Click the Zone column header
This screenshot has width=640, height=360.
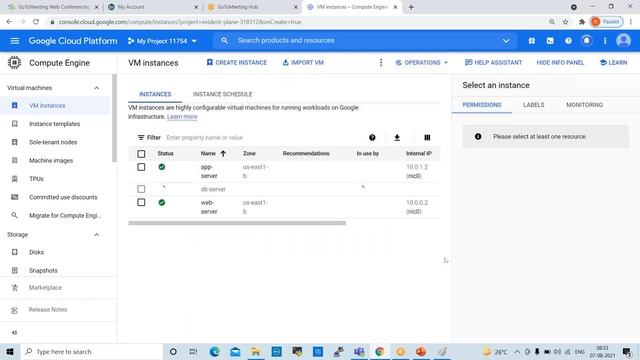point(249,153)
